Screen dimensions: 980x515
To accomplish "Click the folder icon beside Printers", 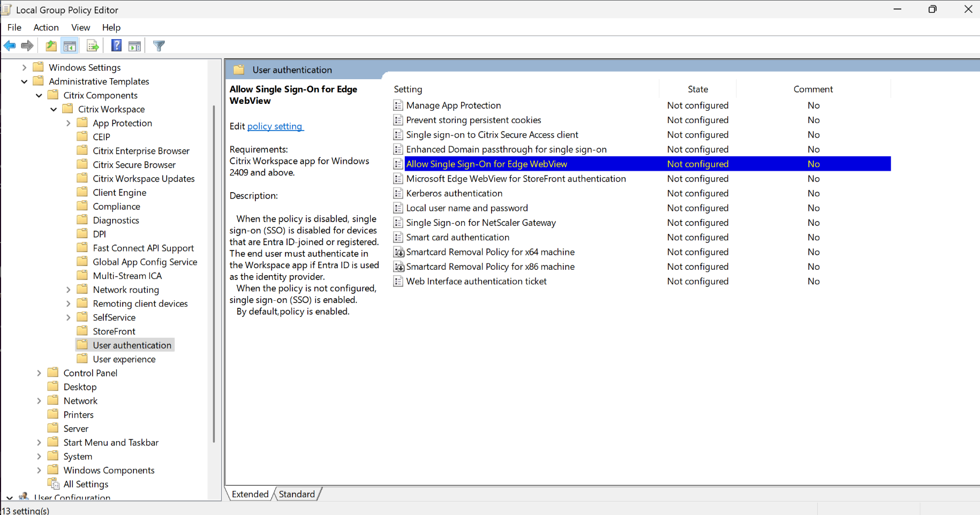I will [53, 414].
